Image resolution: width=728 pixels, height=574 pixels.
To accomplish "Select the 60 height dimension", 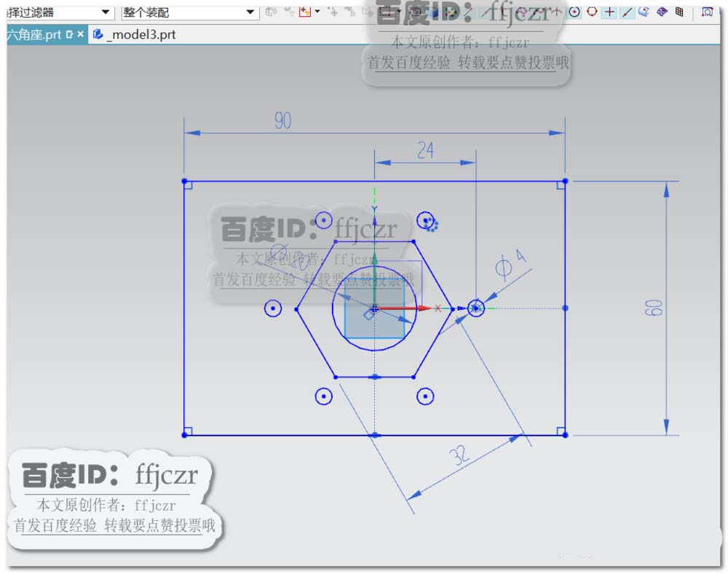I will tap(654, 307).
